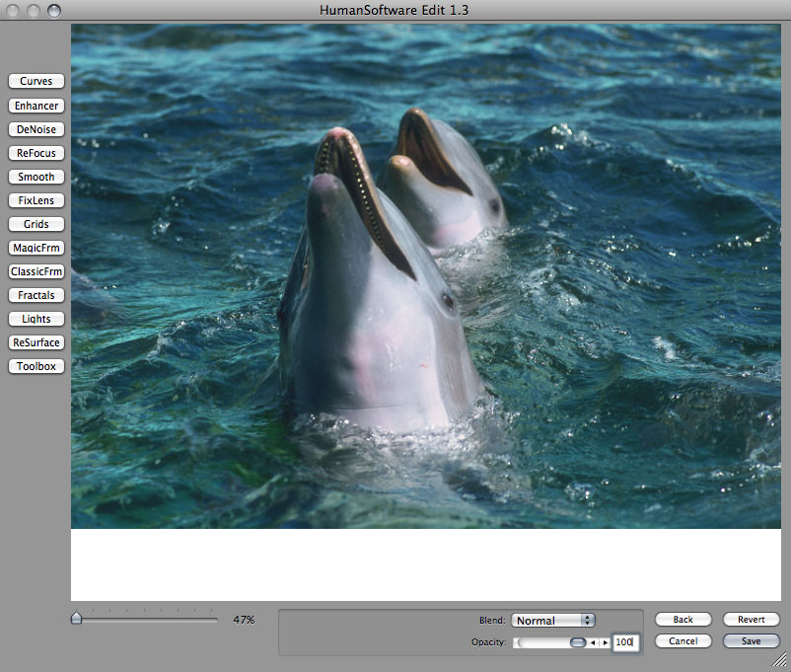Choose the Smooth filter

[x=36, y=177]
